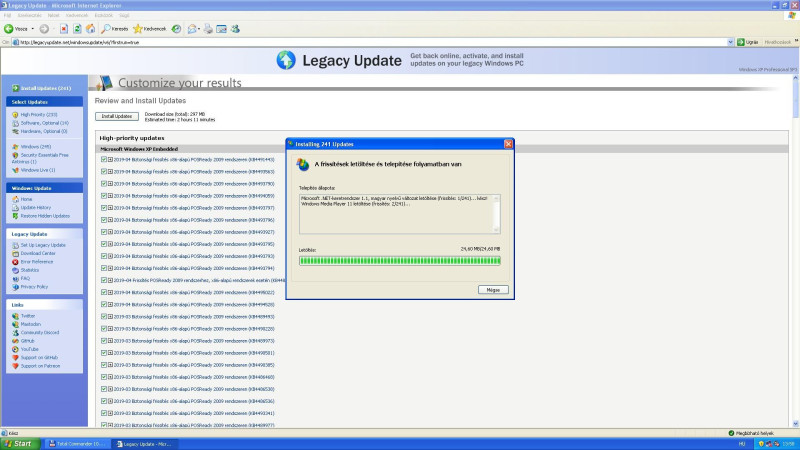Expand details of update KB4493341

[110, 413]
